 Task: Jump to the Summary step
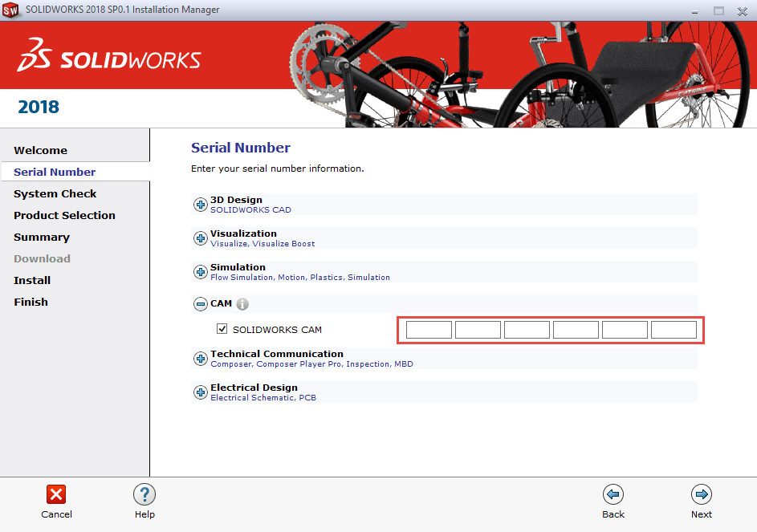click(42, 237)
